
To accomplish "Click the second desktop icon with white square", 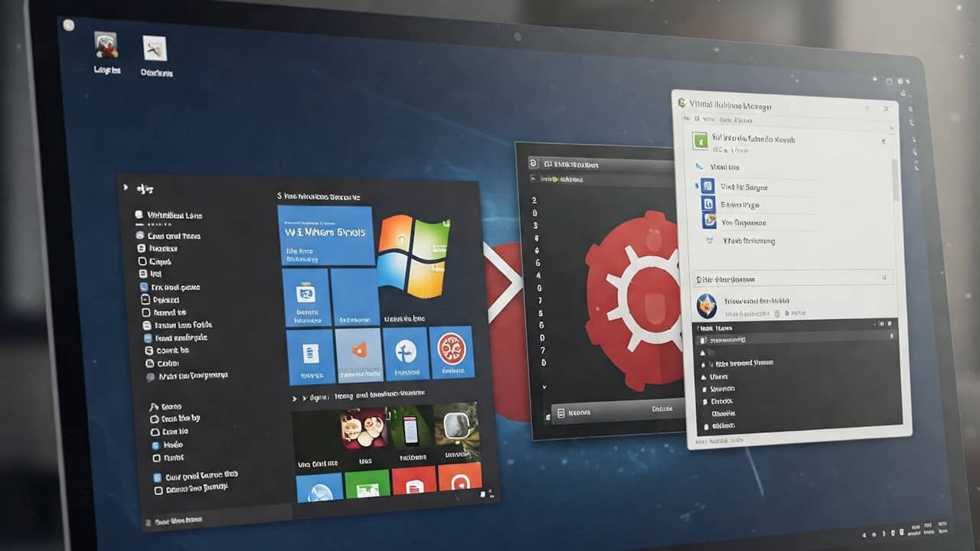I will [155, 49].
